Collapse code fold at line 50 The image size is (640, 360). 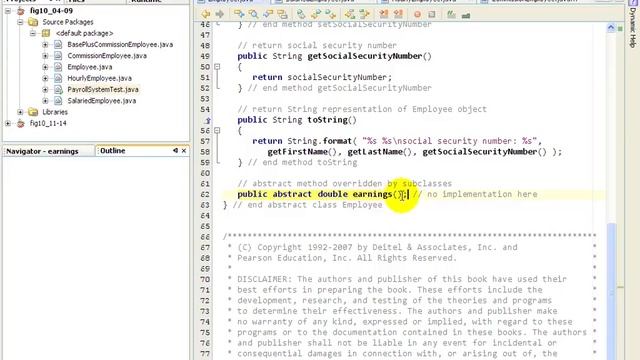pyautogui.click(x=217, y=67)
